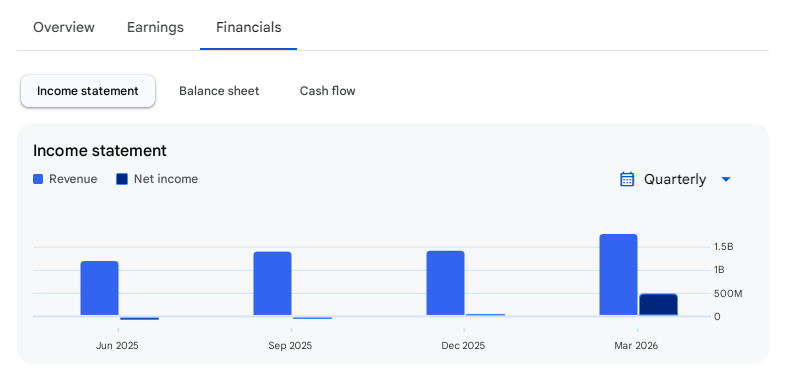Select the Revenue legend label
The height and width of the screenshot is (378, 790).
pos(73,179)
